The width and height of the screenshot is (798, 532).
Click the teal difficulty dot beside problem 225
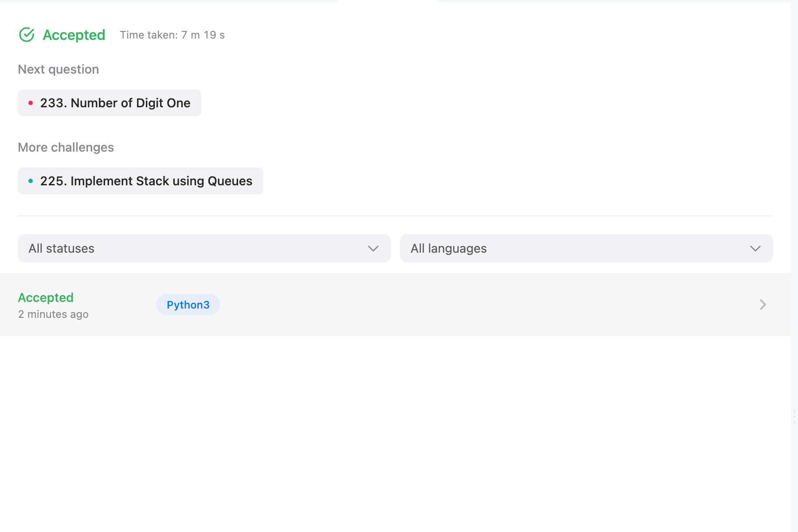click(x=31, y=181)
